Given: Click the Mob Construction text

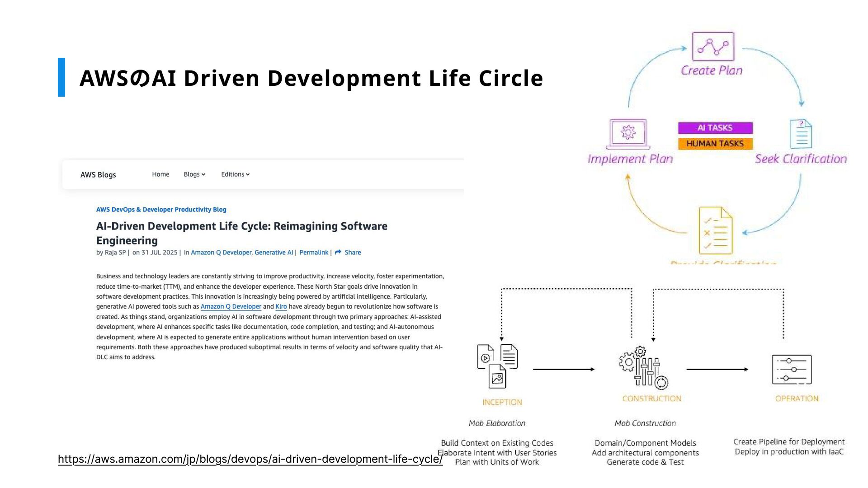Looking at the screenshot, I should pyautogui.click(x=645, y=423).
